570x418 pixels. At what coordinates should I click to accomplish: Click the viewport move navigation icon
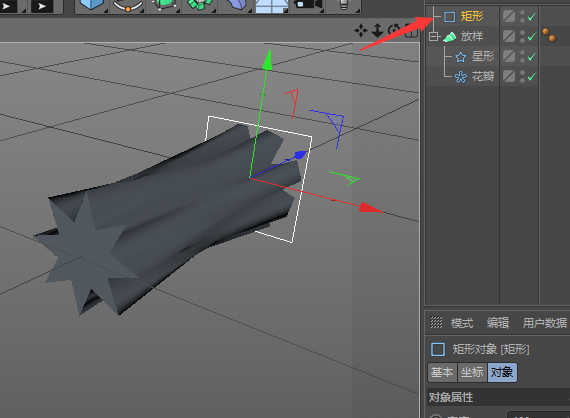361,31
